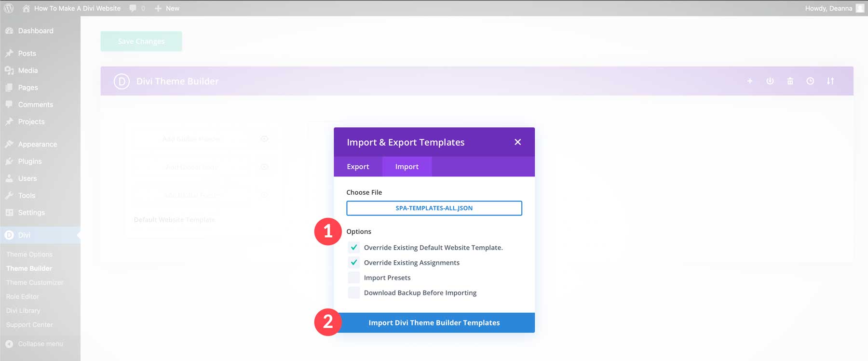Click Add Global Footer area
The height and width of the screenshot is (361, 868).
pyautogui.click(x=191, y=195)
